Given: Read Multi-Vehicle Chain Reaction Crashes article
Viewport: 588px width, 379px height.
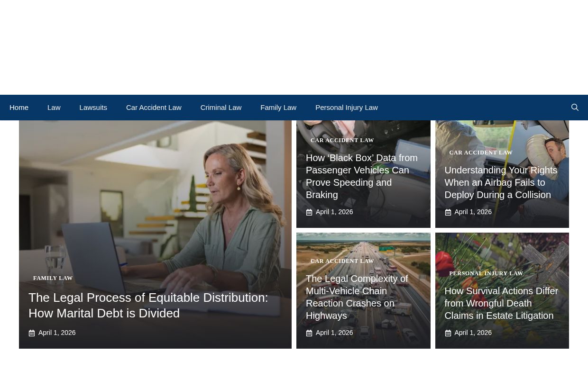Looking at the screenshot, I should [x=357, y=297].
